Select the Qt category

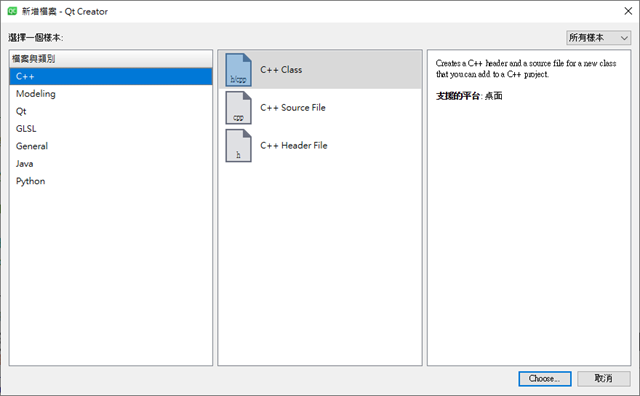pyautogui.click(x=111, y=111)
